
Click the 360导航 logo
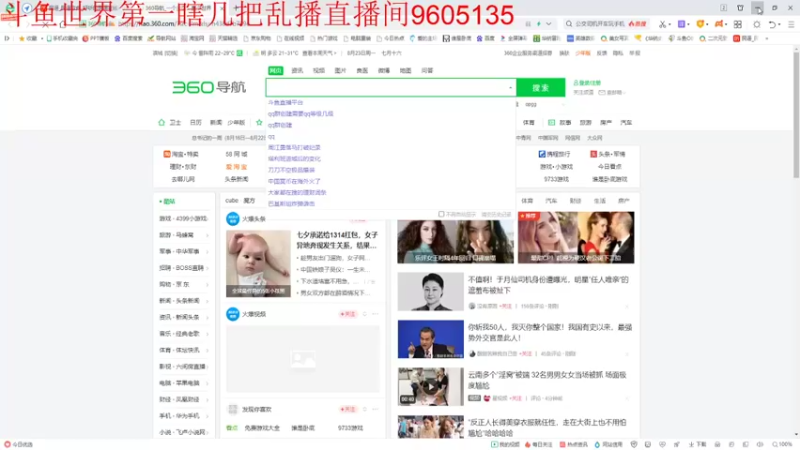pos(209,87)
